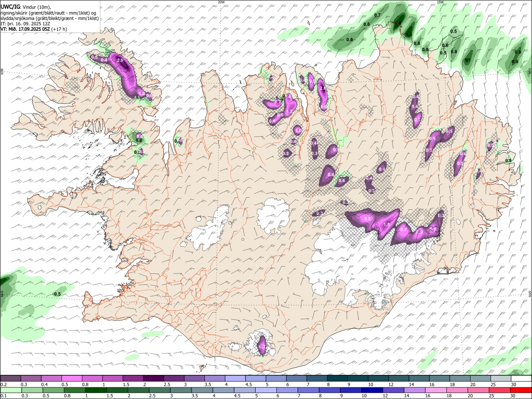532x399 pixels.
Task: Click the '2.9' value in the Westfjords snow band
Action: tap(120, 61)
